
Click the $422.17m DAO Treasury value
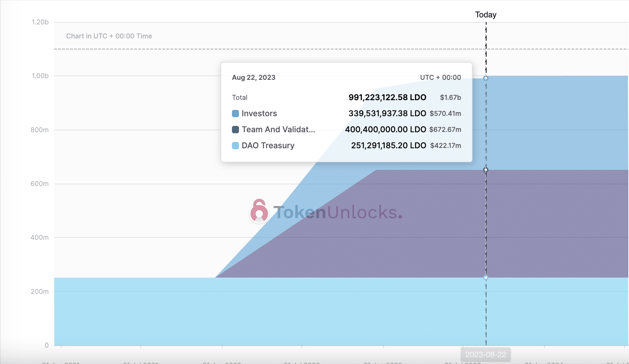tap(446, 146)
